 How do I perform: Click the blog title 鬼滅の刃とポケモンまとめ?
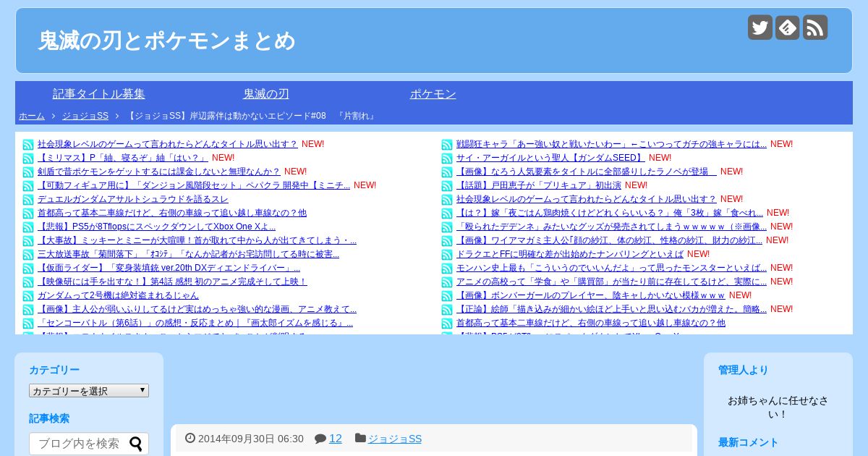(167, 41)
